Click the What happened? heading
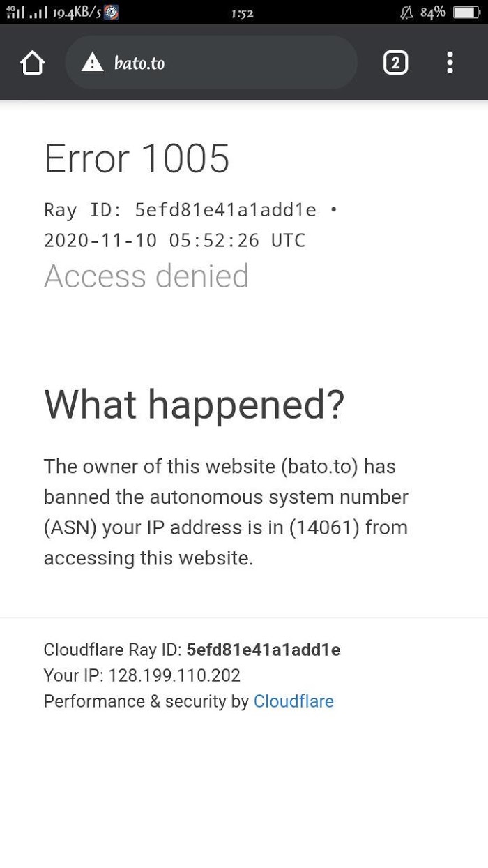The height and width of the screenshot is (868, 488). click(x=194, y=404)
